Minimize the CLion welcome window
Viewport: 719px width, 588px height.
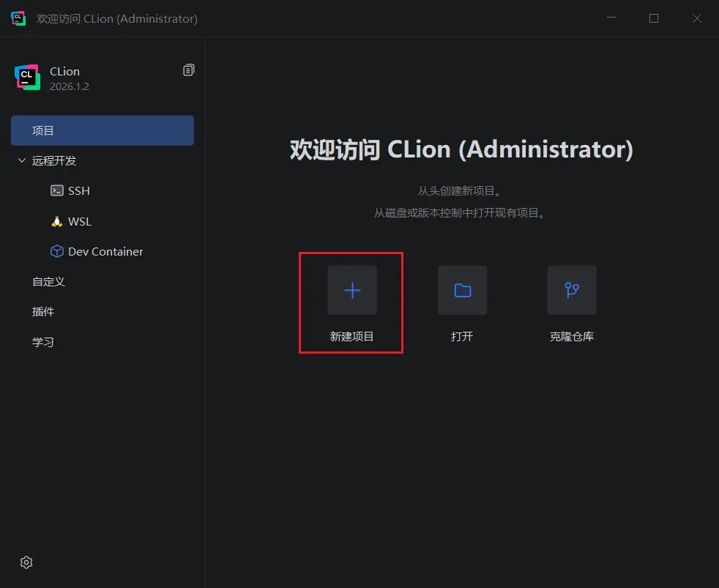pyautogui.click(x=611, y=18)
